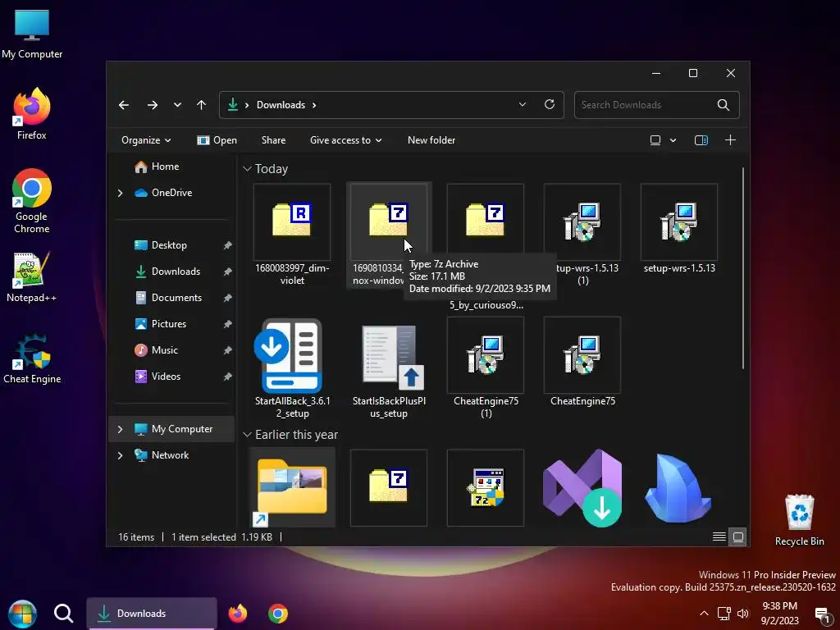Select the blue crystal application icon
Viewport: 840px width, 630px height.
point(678,487)
